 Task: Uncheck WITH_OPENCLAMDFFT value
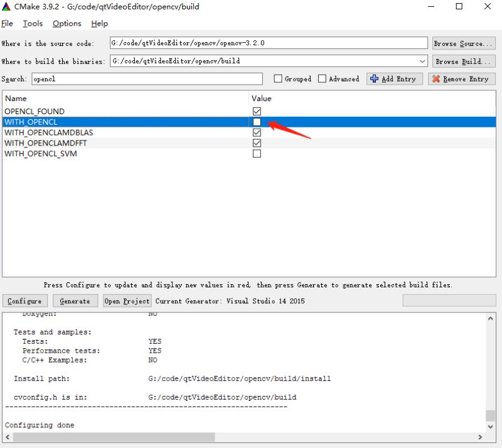coord(257,143)
